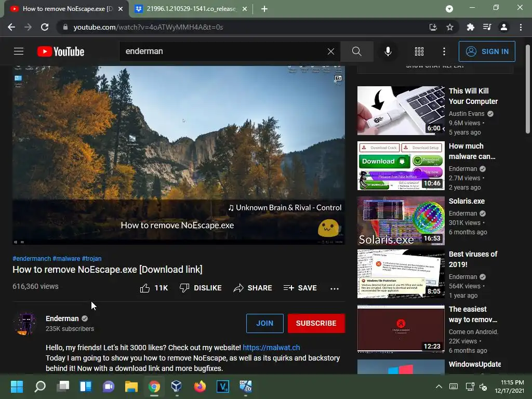This screenshot has width=532, height=399.
Task: Open the Chrome three-dot menu
Action: point(521,27)
